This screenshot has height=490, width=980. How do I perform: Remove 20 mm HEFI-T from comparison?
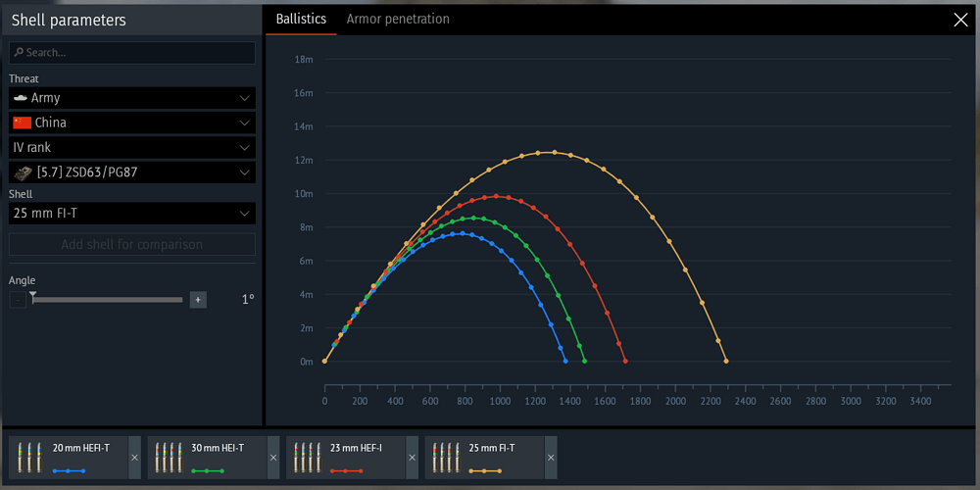[134, 458]
